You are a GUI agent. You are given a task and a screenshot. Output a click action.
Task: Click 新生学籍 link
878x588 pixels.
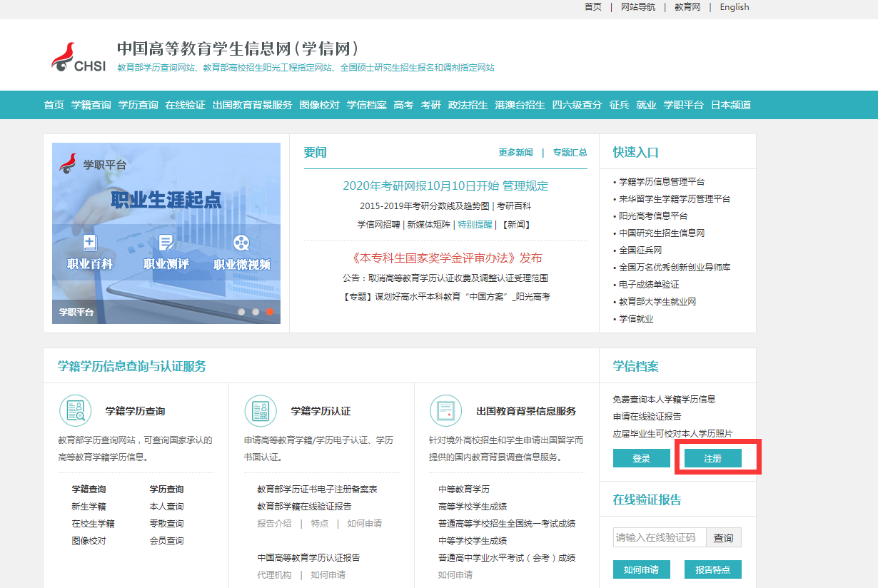tap(89, 507)
